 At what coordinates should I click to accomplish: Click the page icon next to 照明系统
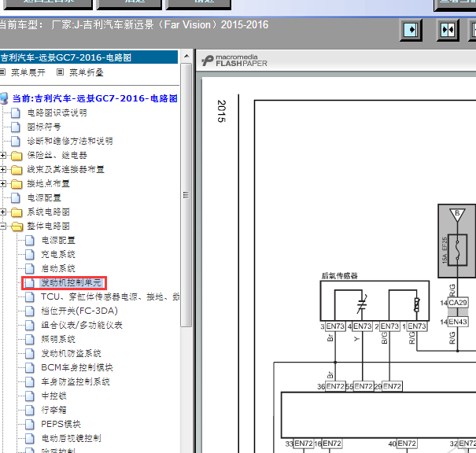coord(30,339)
